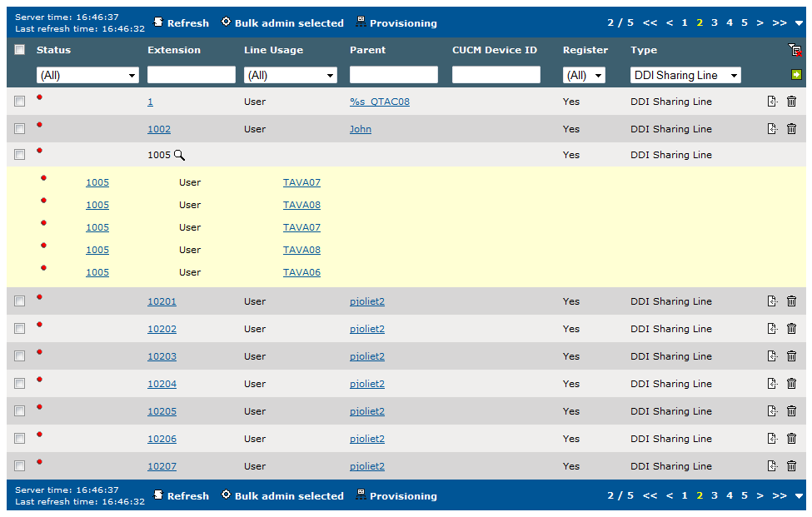This screenshot has width=812, height=517.
Task: Open the parent link John
Action: click(x=361, y=129)
